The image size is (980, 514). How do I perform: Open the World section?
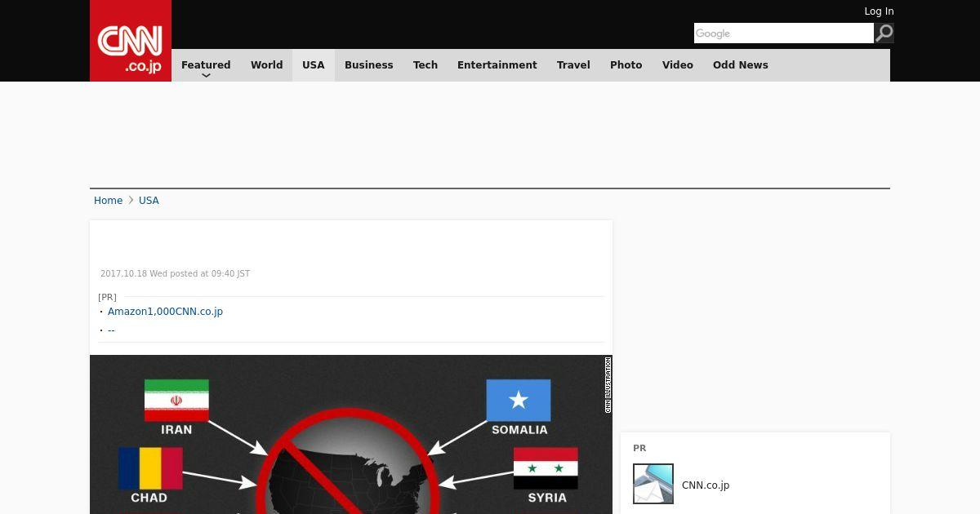(266, 65)
